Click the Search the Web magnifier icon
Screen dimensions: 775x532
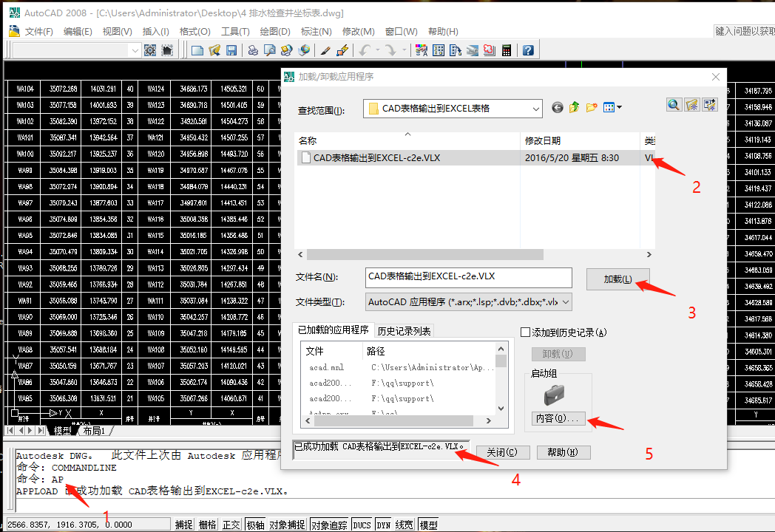pyautogui.click(x=674, y=105)
